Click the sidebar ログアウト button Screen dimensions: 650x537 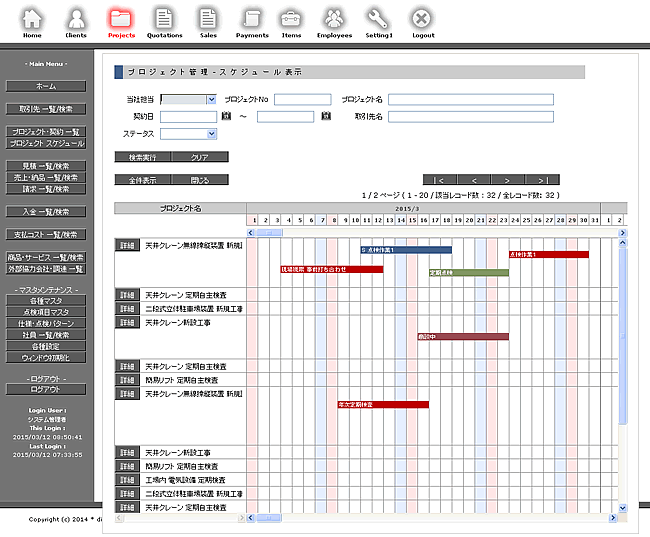tap(46, 389)
